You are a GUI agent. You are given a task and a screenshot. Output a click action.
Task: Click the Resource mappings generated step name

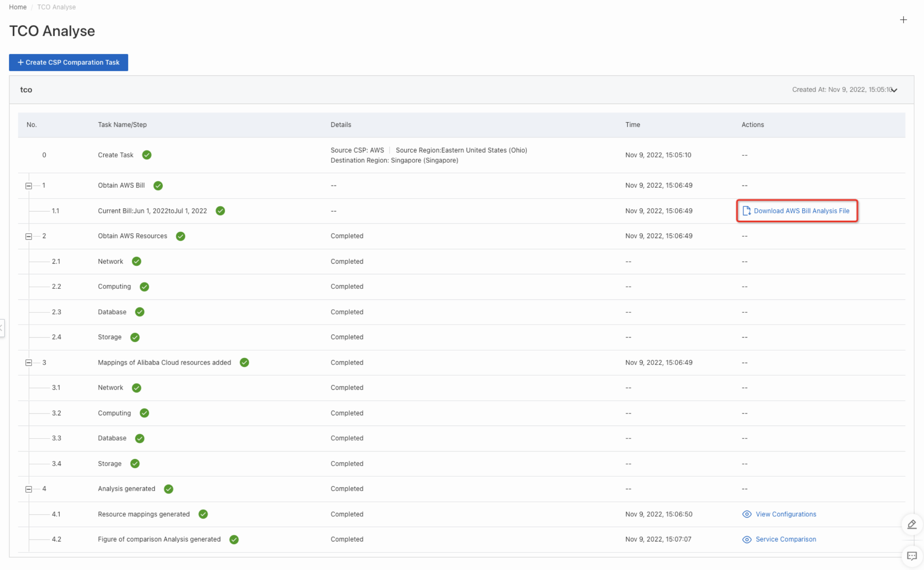(144, 514)
